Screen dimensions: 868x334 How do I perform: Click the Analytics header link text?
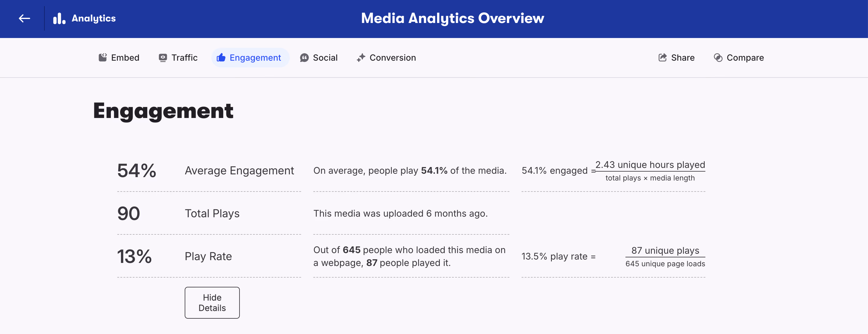94,18
